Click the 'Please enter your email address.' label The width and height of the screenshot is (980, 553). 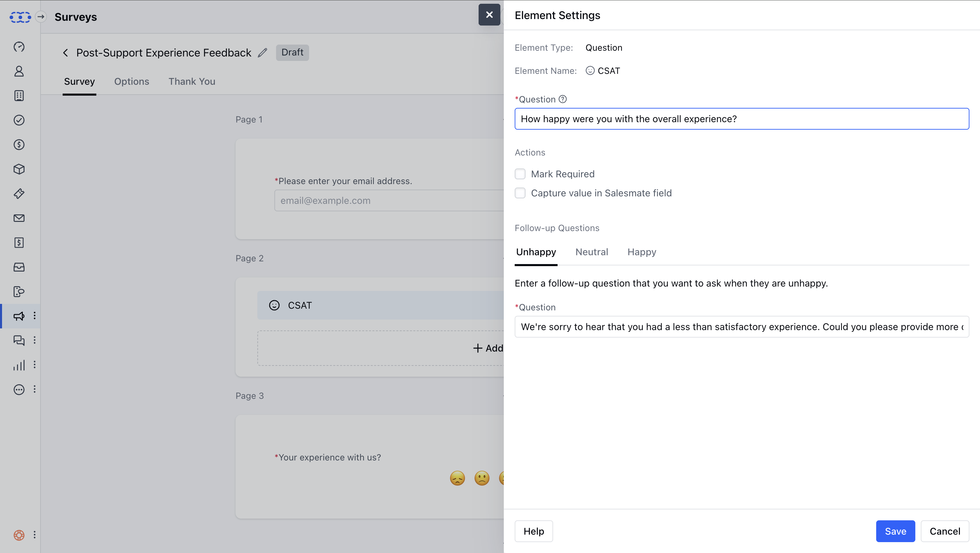coord(346,181)
